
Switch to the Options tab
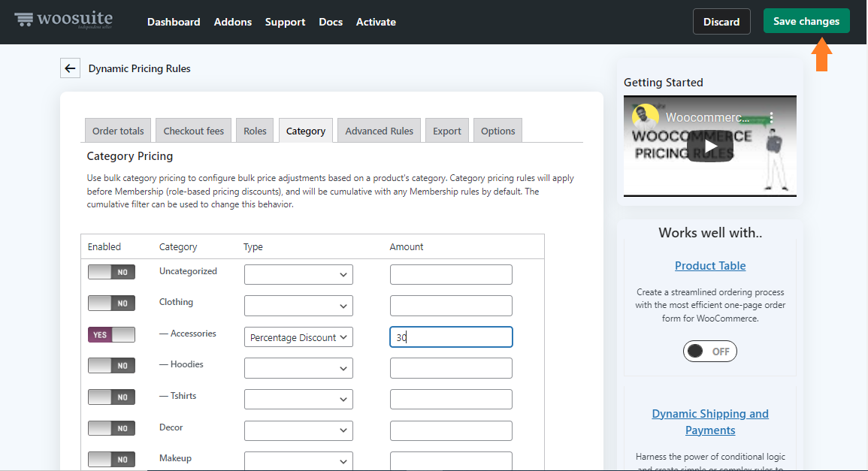pos(498,131)
